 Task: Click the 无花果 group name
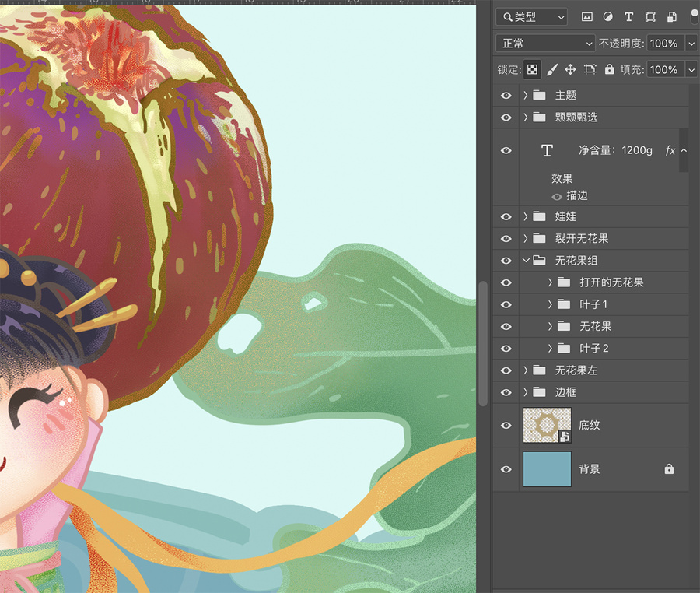595,326
